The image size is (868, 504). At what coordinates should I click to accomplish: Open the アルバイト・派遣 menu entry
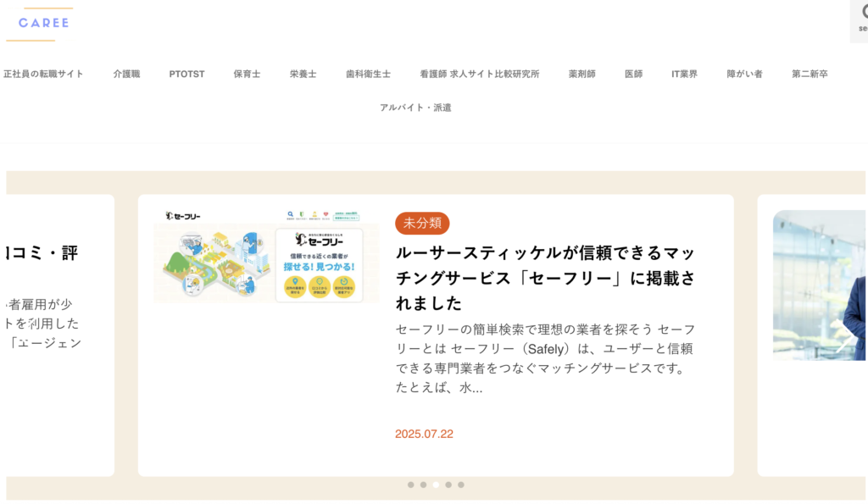coord(415,108)
